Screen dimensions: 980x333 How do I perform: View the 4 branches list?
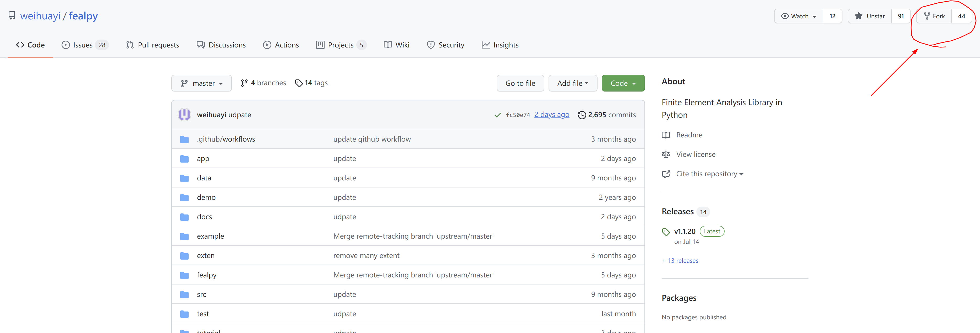click(x=263, y=83)
